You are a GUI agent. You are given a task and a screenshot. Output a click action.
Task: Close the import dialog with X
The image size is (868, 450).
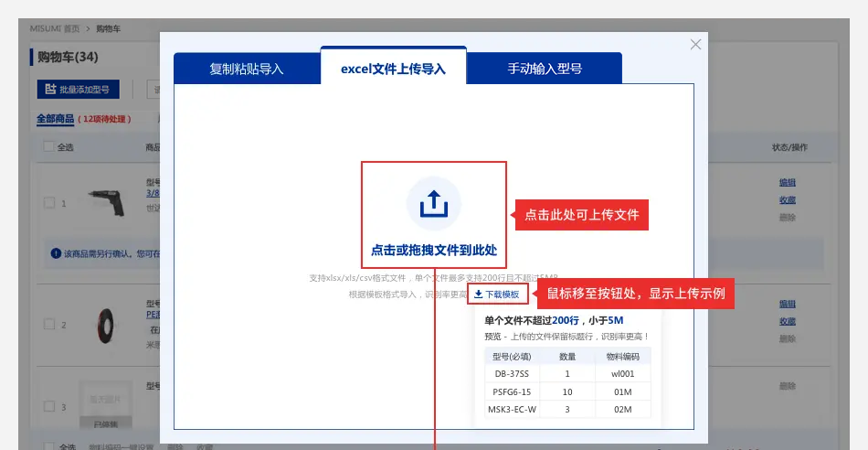click(695, 45)
